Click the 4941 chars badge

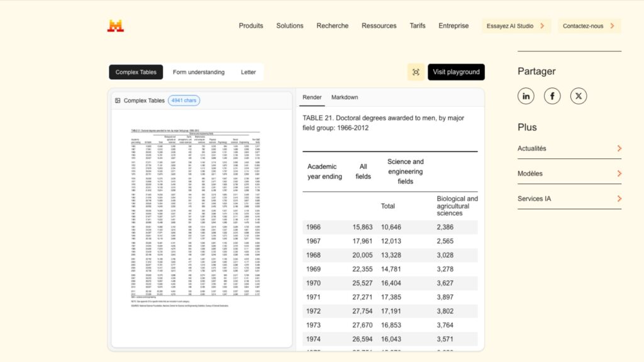183,100
